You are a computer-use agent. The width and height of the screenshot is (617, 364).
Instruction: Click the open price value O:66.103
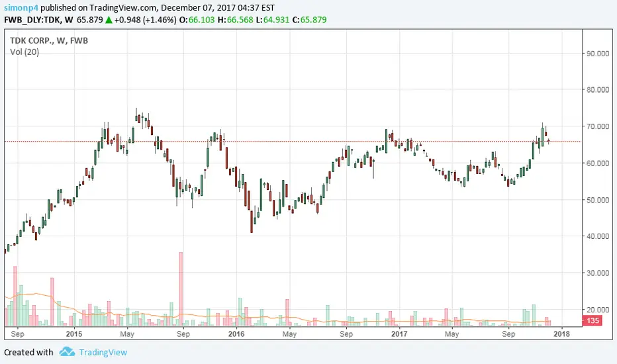(x=197, y=20)
